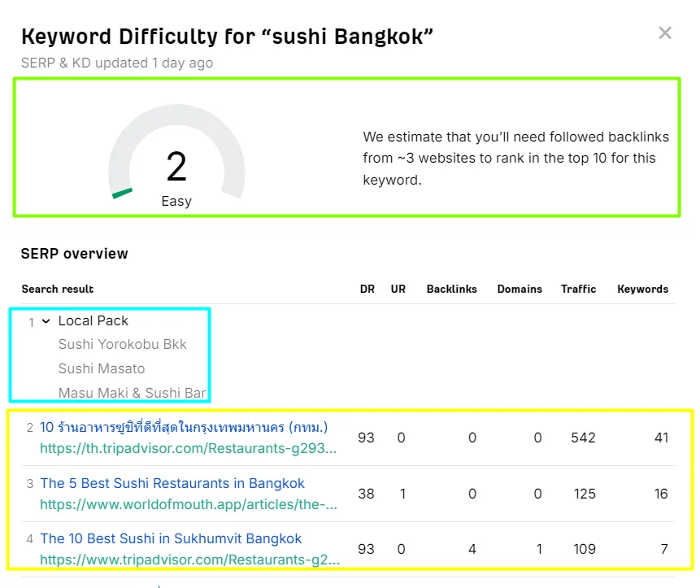Viewport: 700px width, 588px height.
Task: Sort results by the DR column
Action: [x=367, y=289]
